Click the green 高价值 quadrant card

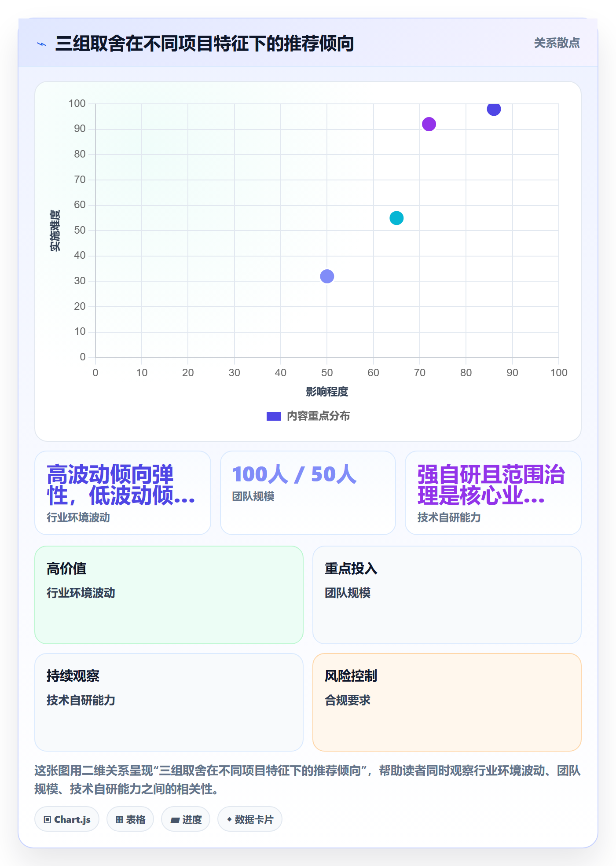tap(169, 595)
